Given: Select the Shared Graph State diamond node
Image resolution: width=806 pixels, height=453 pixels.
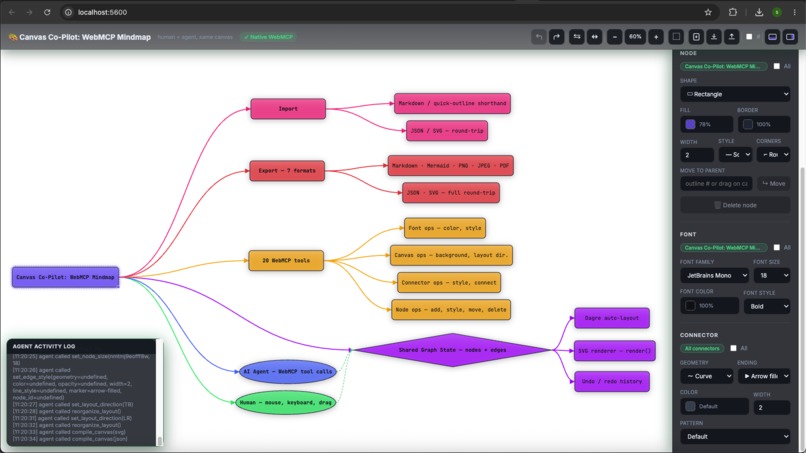Looking at the screenshot, I should pos(452,350).
